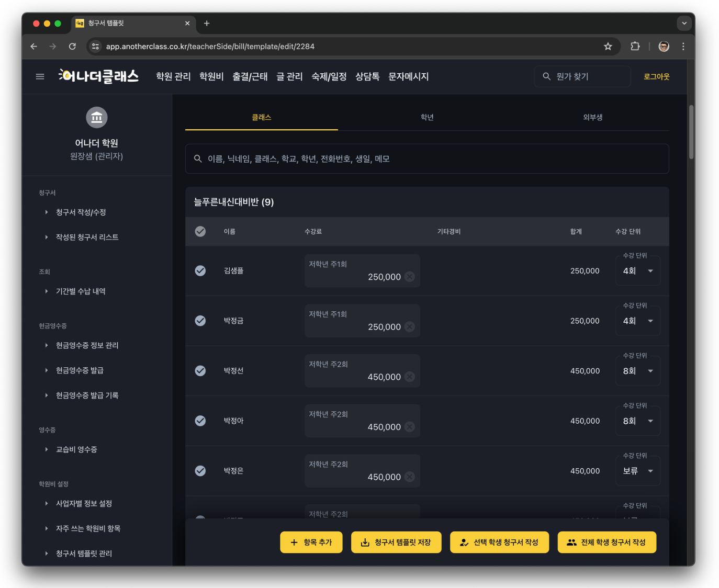The image size is (719, 588).
Task: Click the 뭔가 찾기 search box
Action: point(582,76)
